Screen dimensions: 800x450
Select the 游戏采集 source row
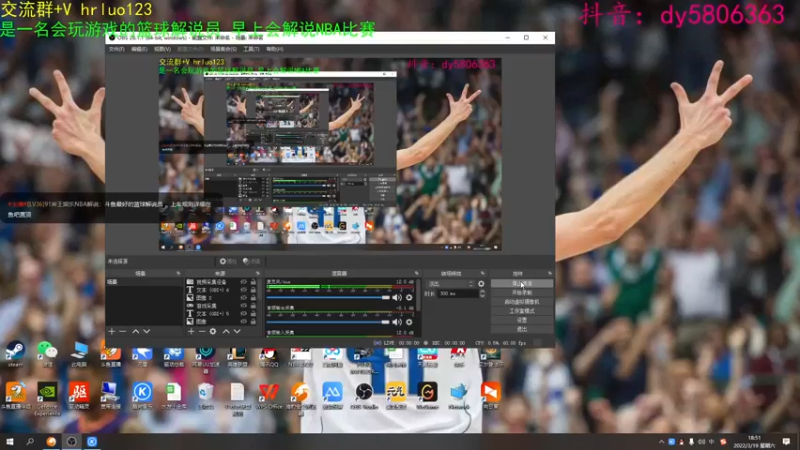pos(221,306)
